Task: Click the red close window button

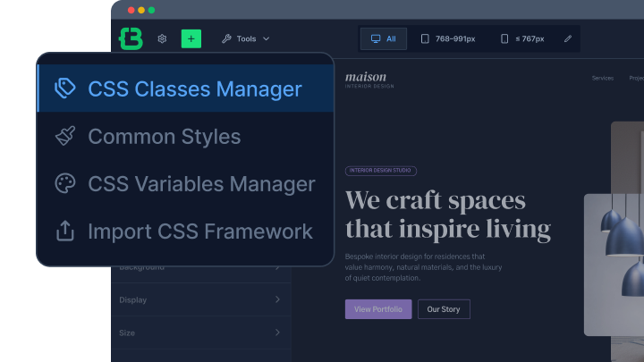Action: [131, 10]
